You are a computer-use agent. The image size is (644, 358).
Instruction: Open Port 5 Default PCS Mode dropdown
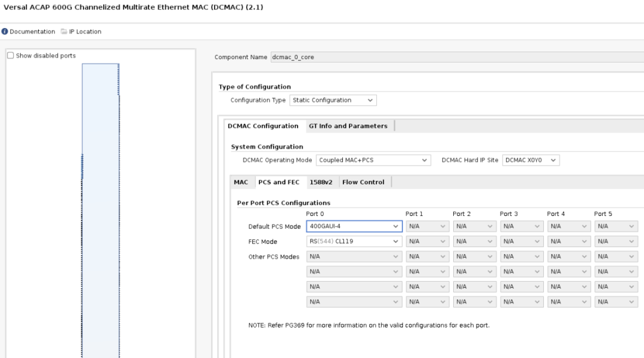click(x=617, y=227)
